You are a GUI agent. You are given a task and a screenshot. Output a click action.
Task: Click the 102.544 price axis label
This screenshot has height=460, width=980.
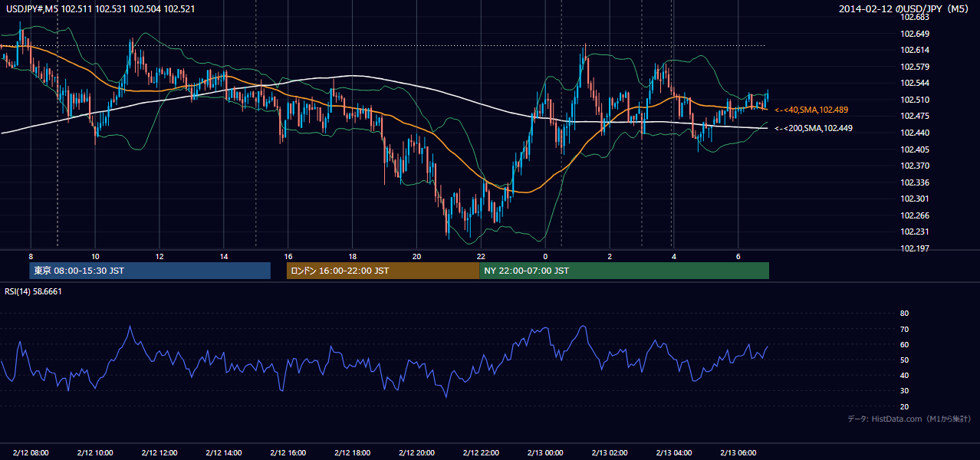915,83
